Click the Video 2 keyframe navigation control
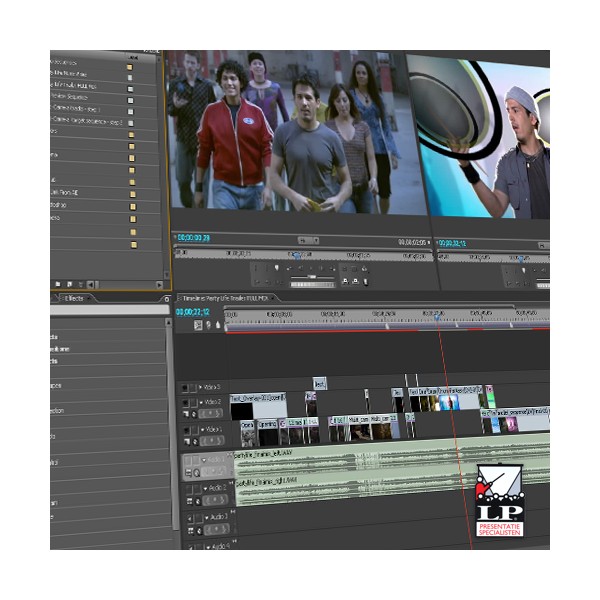 tap(212, 413)
